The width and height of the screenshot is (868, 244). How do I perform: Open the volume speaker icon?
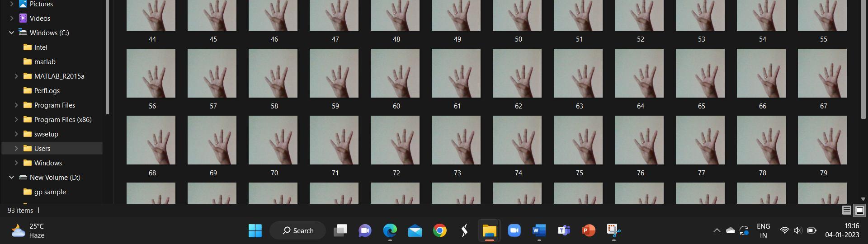coord(797,230)
